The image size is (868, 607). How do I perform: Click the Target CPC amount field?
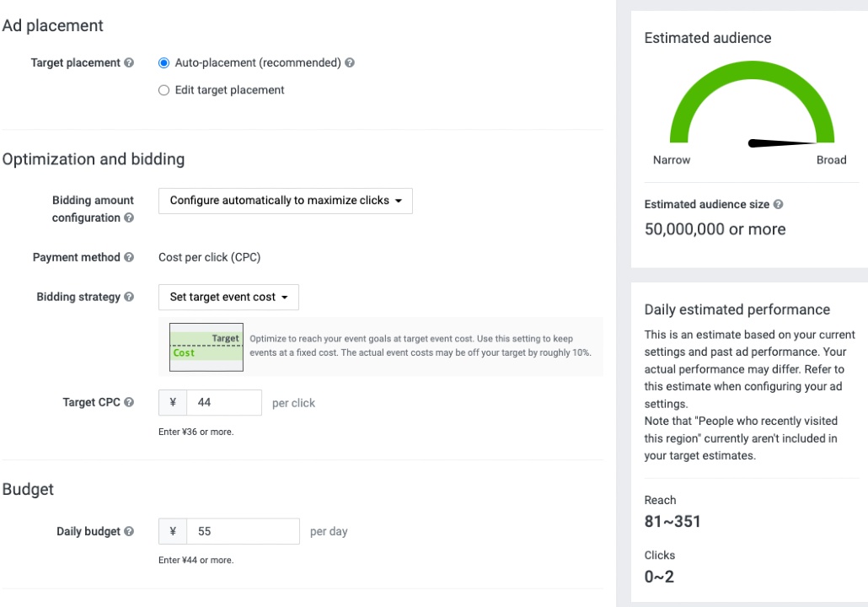224,403
